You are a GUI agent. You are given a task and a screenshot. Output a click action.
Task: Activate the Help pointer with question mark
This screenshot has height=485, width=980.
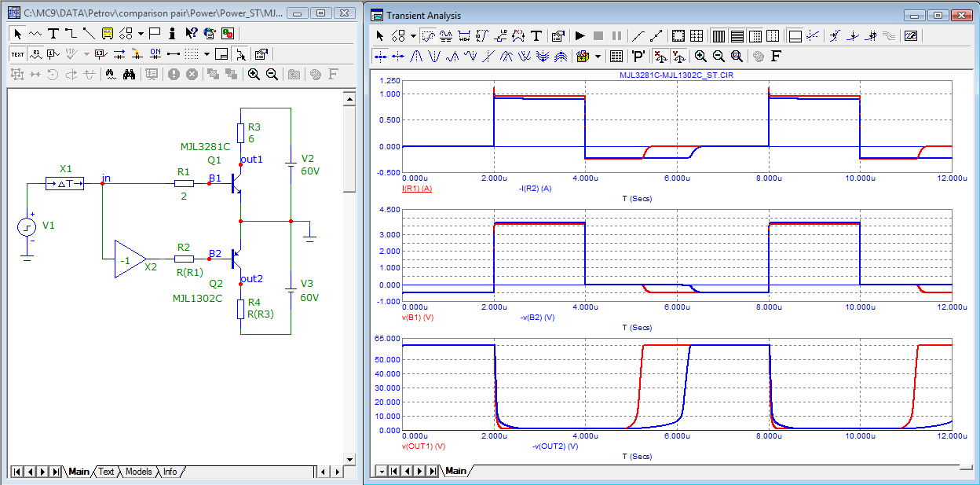click(x=191, y=34)
